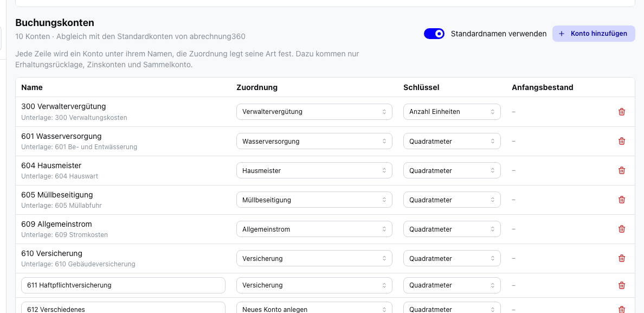Toggle the Standardnamen verwenden switch
This screenshot has width=644, height=313.
click(434, 34)
